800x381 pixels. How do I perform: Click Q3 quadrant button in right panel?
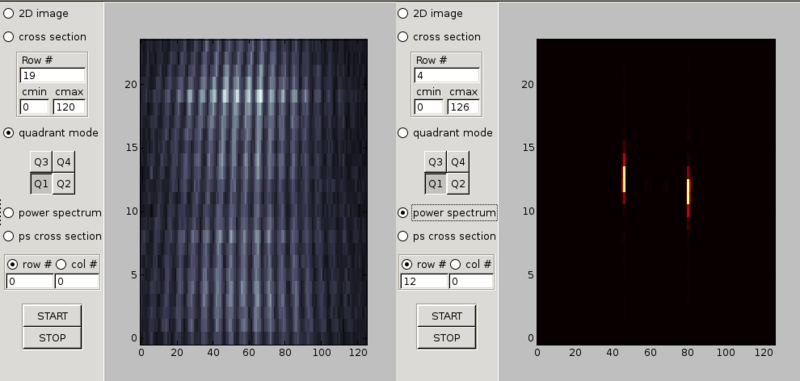(x=436, y=162)
